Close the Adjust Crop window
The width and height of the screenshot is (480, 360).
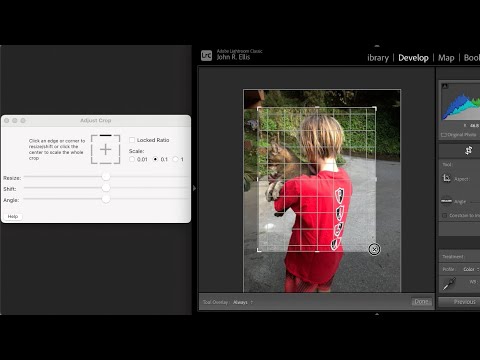pos(7,120)
